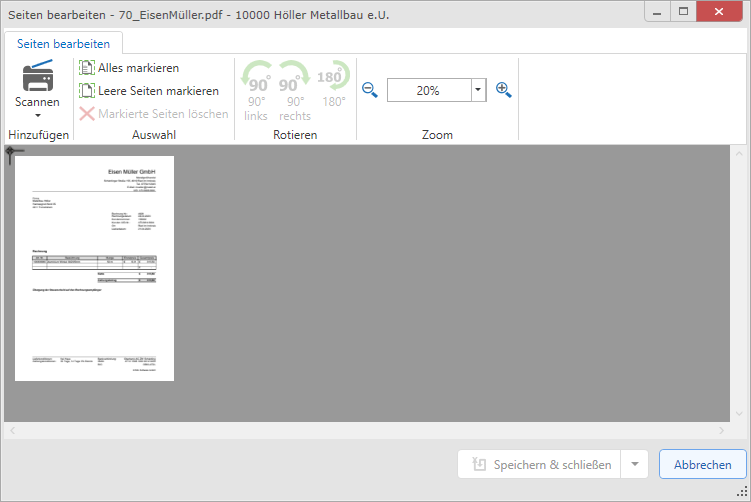Zoom in with plus magnifier
Screen dimensions: 751x502
(x=503, y=90)
